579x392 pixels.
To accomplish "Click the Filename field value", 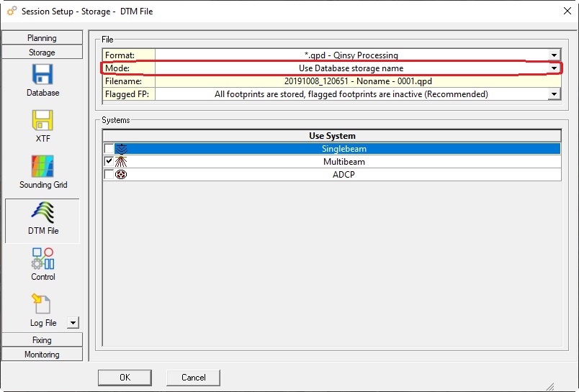I will coord(358,81).
